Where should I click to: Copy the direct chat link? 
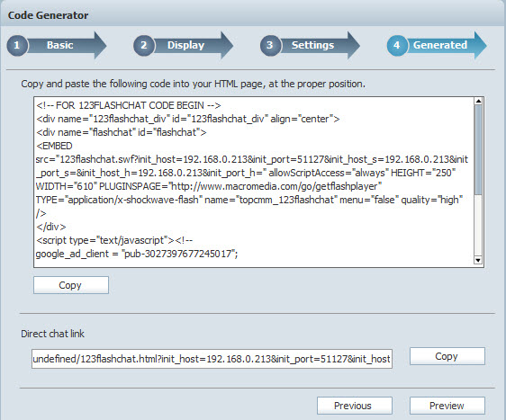447,356
